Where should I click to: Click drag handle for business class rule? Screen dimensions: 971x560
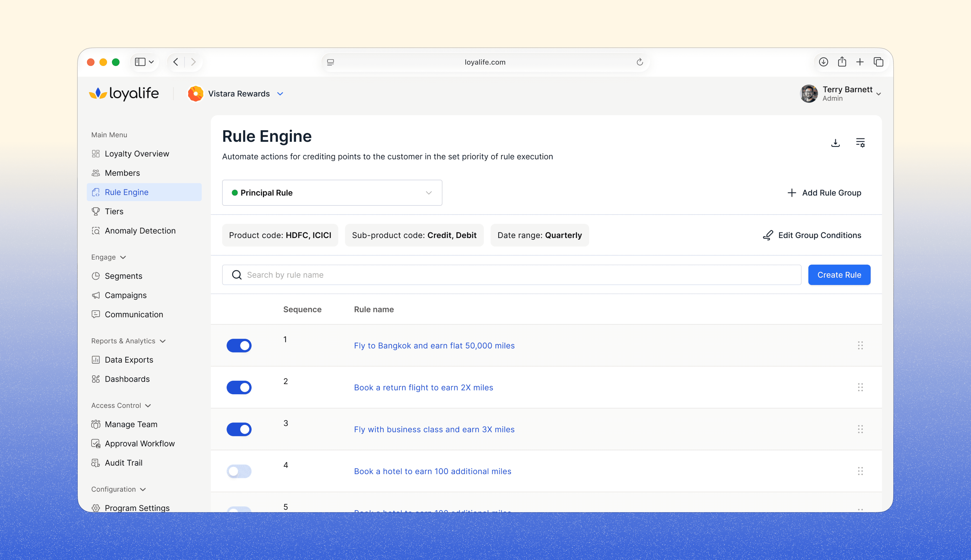pyautogui.click(x=860, y=429)
